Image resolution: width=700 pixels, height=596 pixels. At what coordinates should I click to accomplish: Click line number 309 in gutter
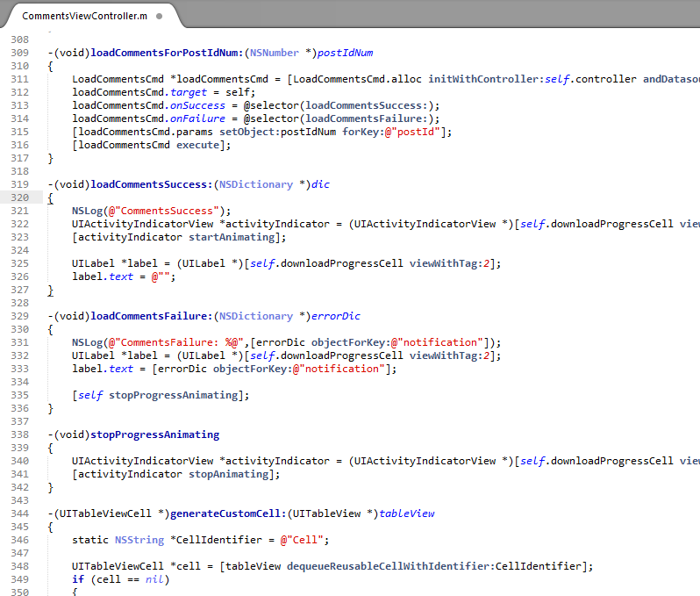[x=19, y=53]
